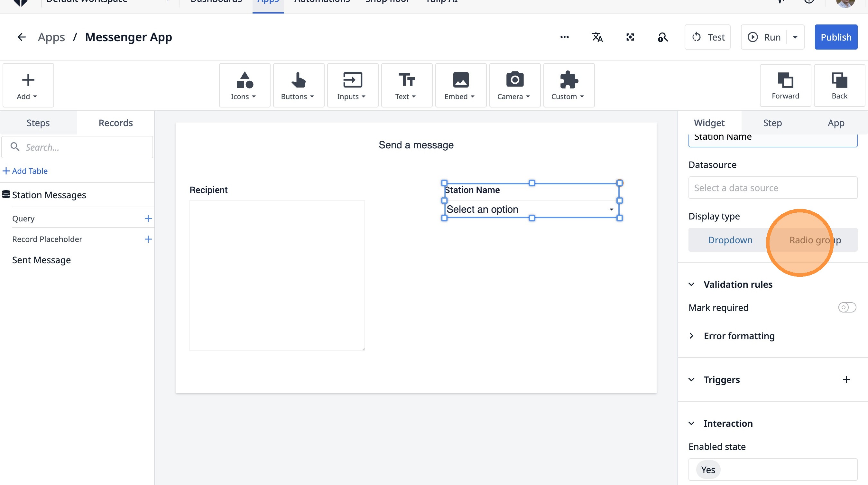The image size is (868, 485).
Task: Collapse the Validation rules section
Action: (691, 284)
